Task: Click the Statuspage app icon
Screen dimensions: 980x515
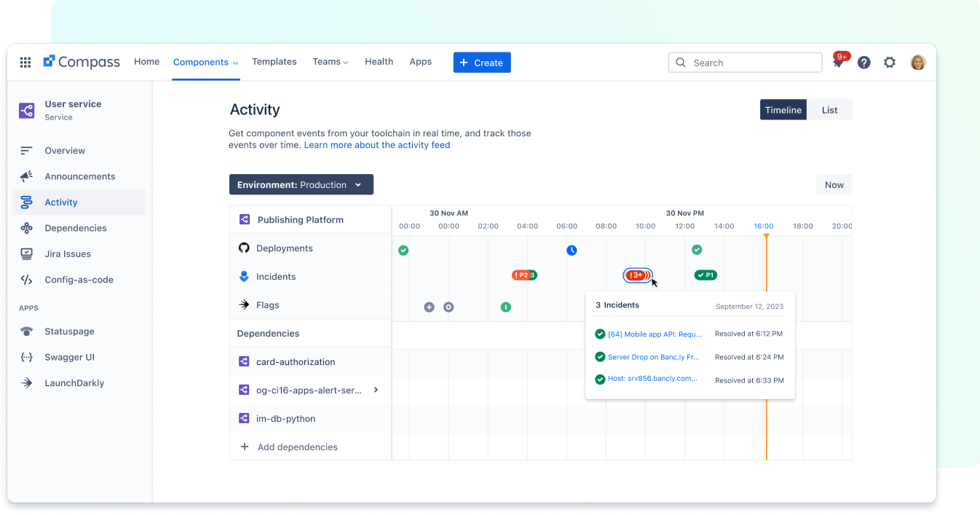Action: 28,331
